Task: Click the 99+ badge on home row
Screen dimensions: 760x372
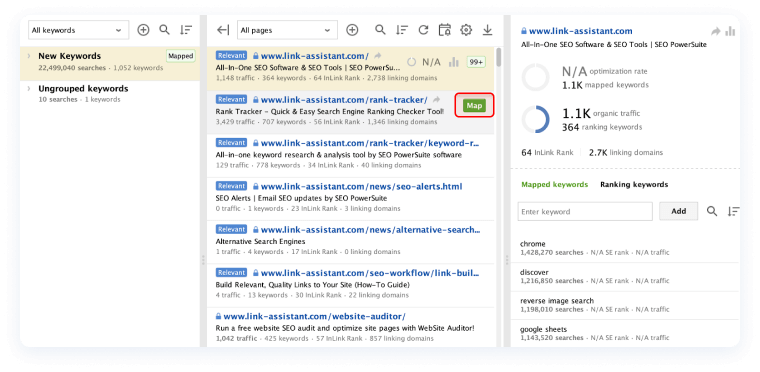Action: coord(476,62)
